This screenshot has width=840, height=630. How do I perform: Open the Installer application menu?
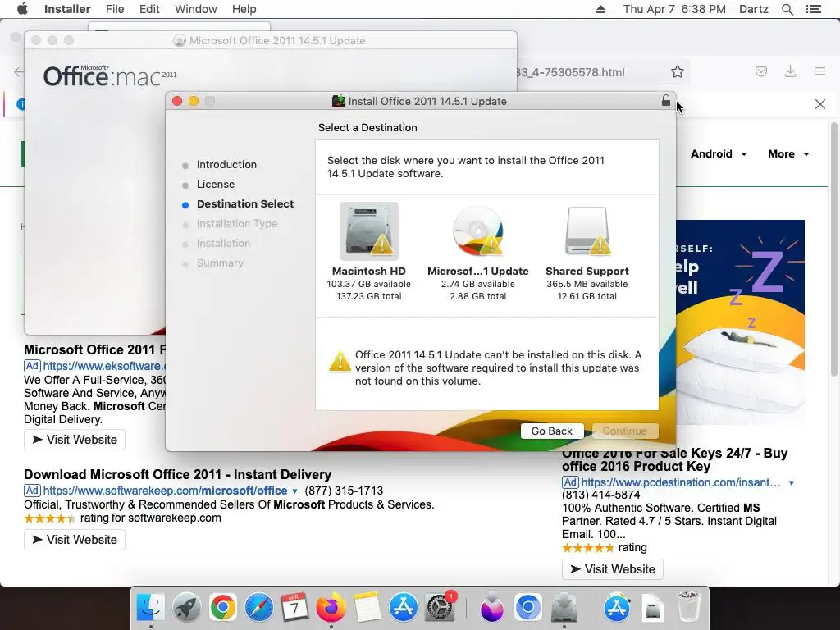click(67, 9)
